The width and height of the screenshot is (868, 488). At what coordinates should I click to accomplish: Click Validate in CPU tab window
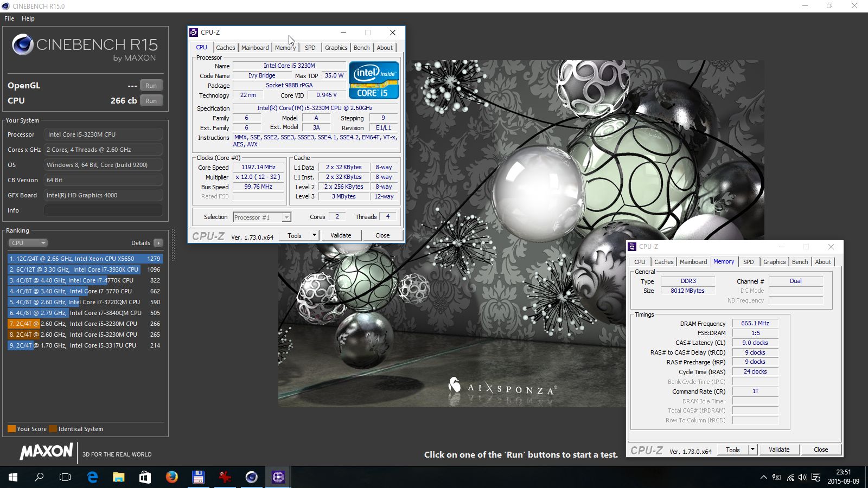coord(341,235)
